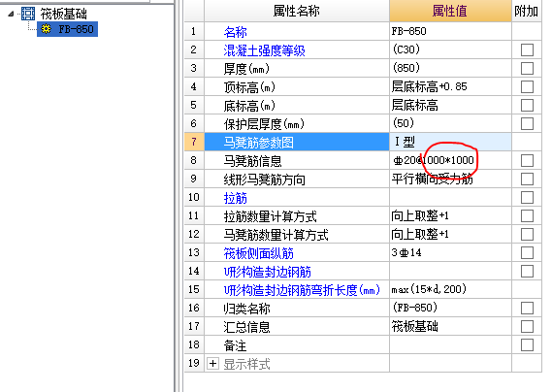
Task: Tick the 附加 checkbox for 保护层厚度(mm)
Action: 527,123
